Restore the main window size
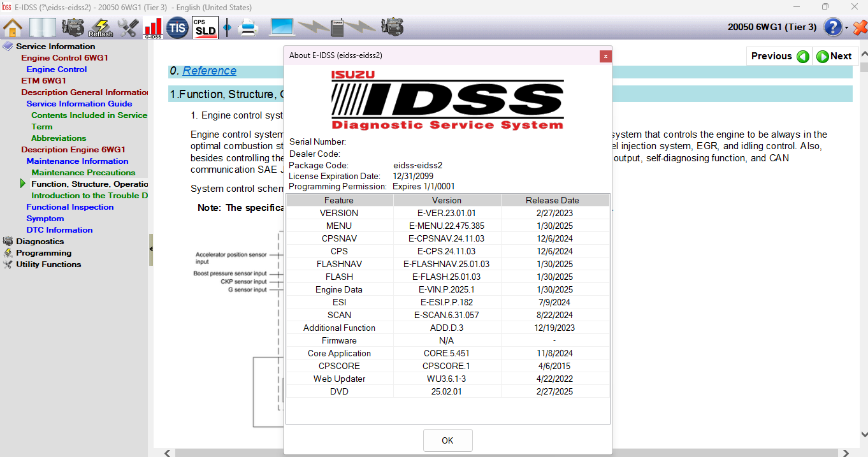This screenshot has height=457, width=868. click(x=825, y=7)
